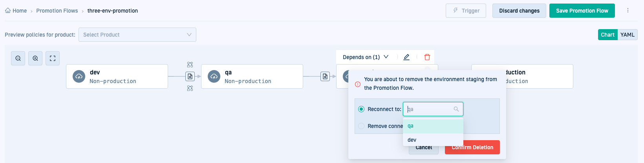Select the Reconnect to radio button
This screenshot has width=644, height=163.
361,109
